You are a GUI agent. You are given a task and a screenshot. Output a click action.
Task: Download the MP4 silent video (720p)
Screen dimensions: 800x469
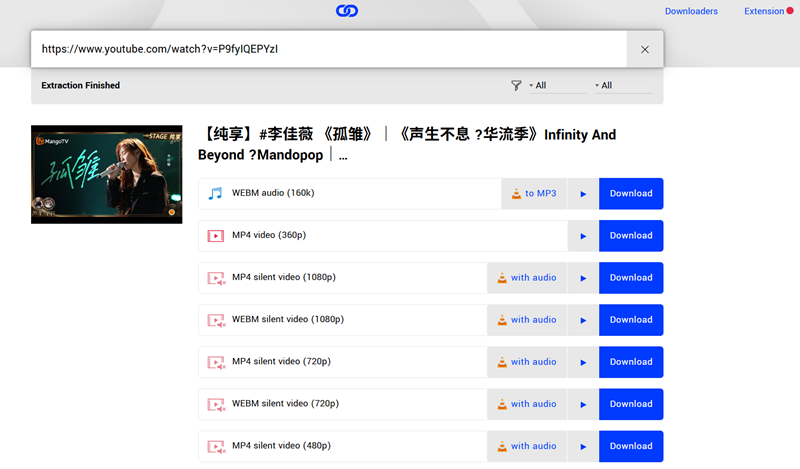coord(631,362)
